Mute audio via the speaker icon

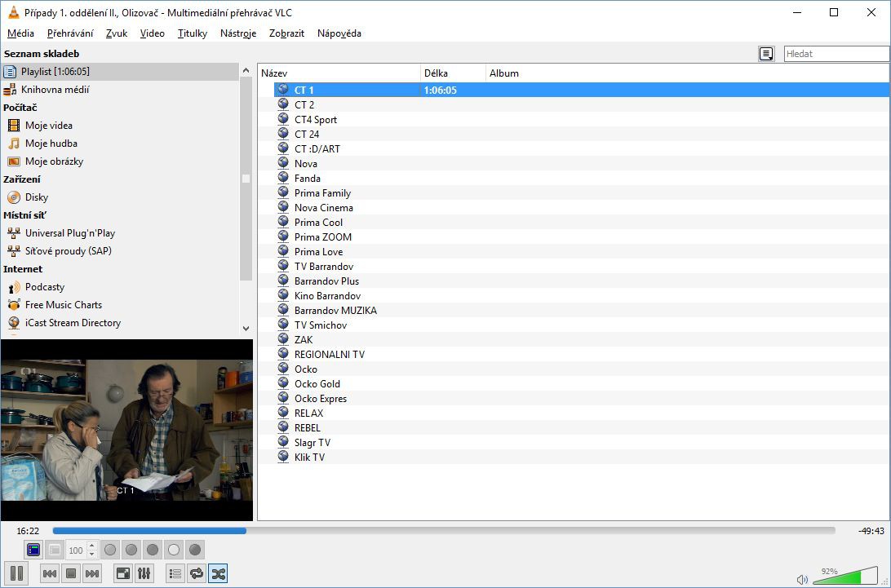tap(802, 580)
